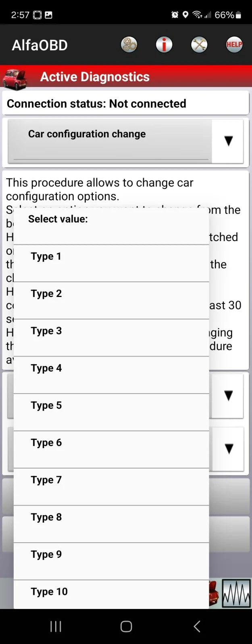Viewport: 252px width, 644px height.
Task: Open the dropdown arrow beside Type 4 row
Action: [x=228, y=395]
